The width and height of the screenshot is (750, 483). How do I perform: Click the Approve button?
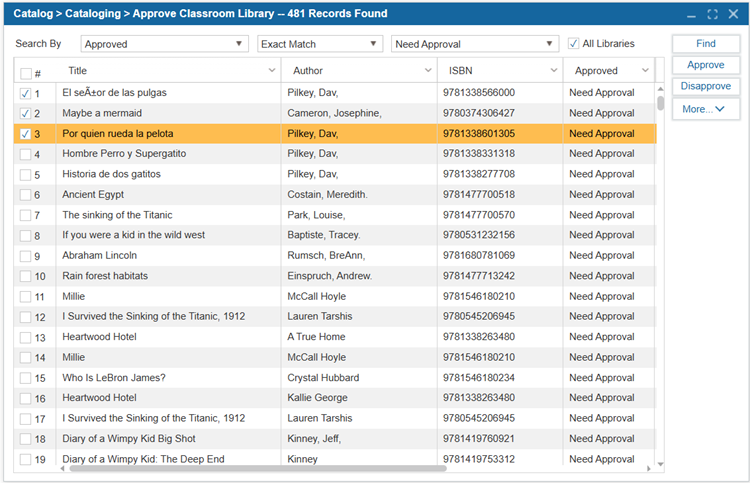point(706,65)
